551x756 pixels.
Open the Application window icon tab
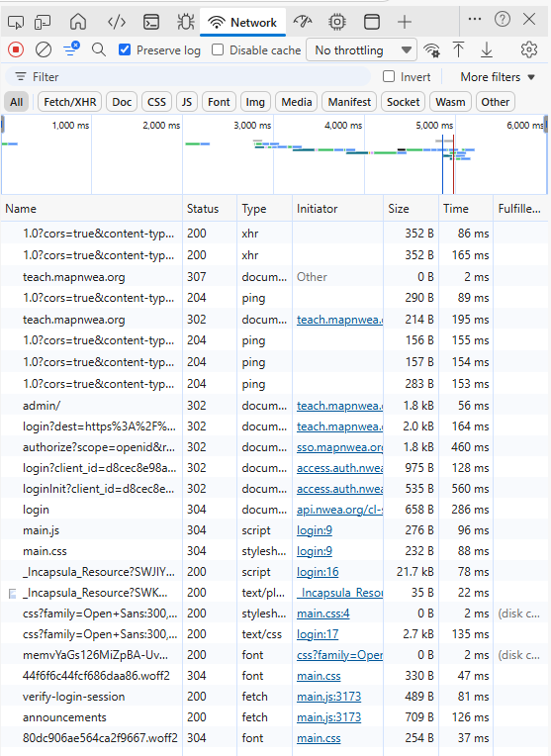pyautogui.click(x=372, y=22)
